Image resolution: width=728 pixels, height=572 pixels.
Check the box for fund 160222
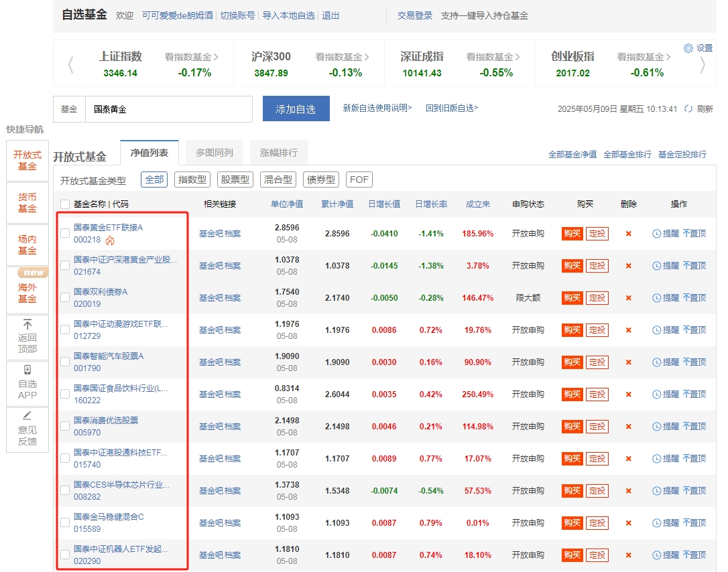click(x=65, y=394)
